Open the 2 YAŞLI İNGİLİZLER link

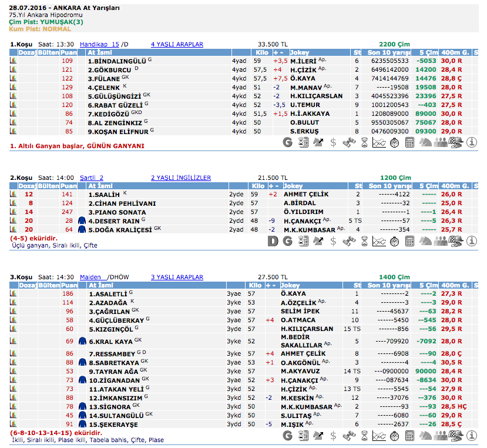[x=180, y=178]
